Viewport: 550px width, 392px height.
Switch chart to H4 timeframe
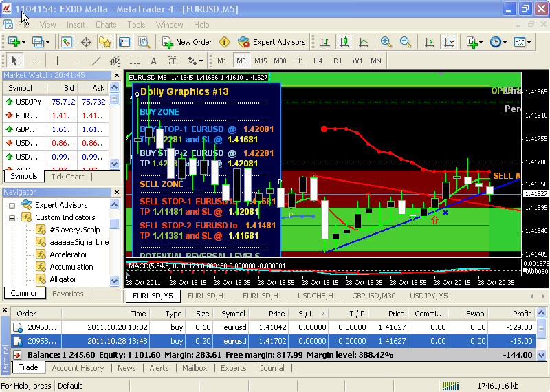(318, 61)
